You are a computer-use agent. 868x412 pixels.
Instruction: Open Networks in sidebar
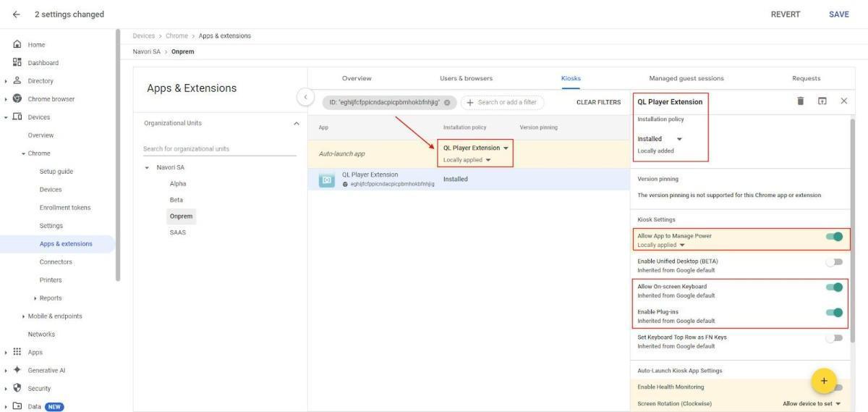(x=41, y=335)
